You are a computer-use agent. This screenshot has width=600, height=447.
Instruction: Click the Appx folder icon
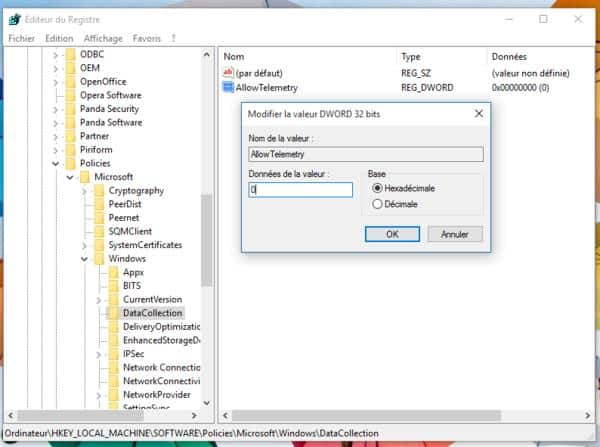click(x=114, y=272)
